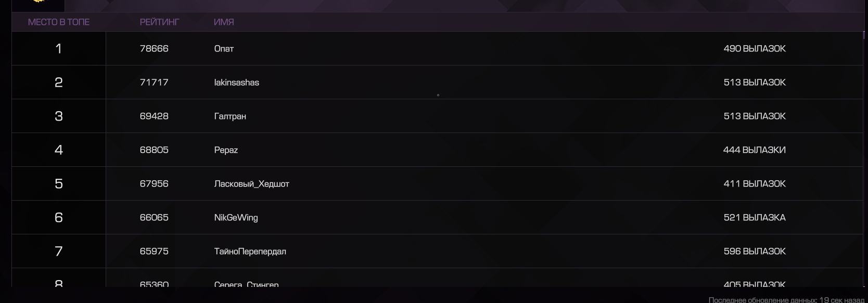Select the rating value 78666
Viewport: 868px width, 303px height.
pyautogui.click(x=154, y=48)
